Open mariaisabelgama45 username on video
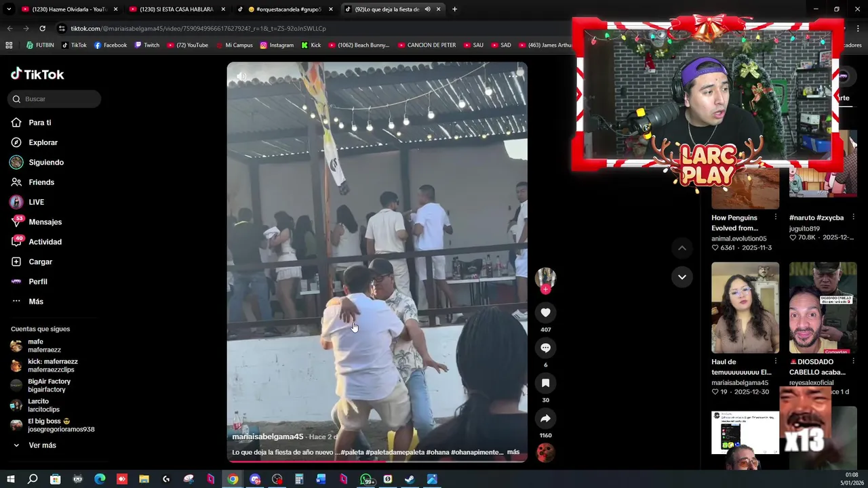 268,436
